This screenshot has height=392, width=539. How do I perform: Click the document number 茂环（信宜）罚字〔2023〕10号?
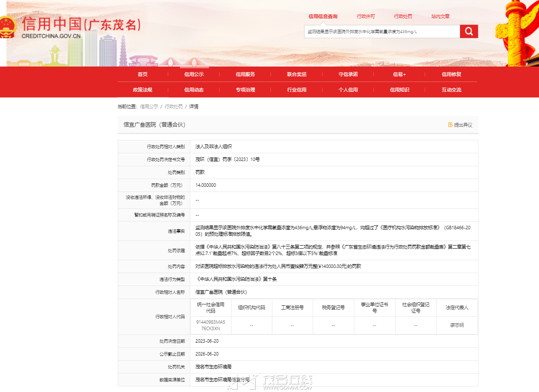click(228, 159)
